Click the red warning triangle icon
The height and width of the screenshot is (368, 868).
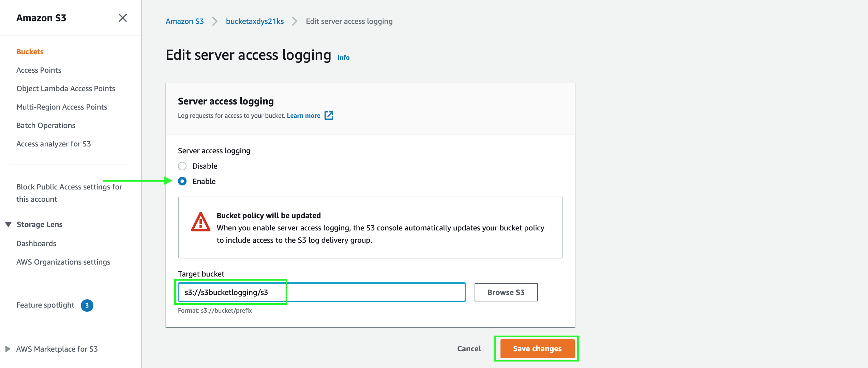[x=201, y=222]
